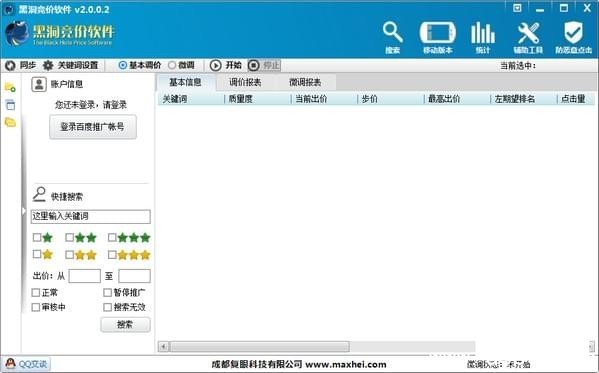Collapse the left panel via side arrow handle
The height and width of the screenshot is (373, 599).
24,211
